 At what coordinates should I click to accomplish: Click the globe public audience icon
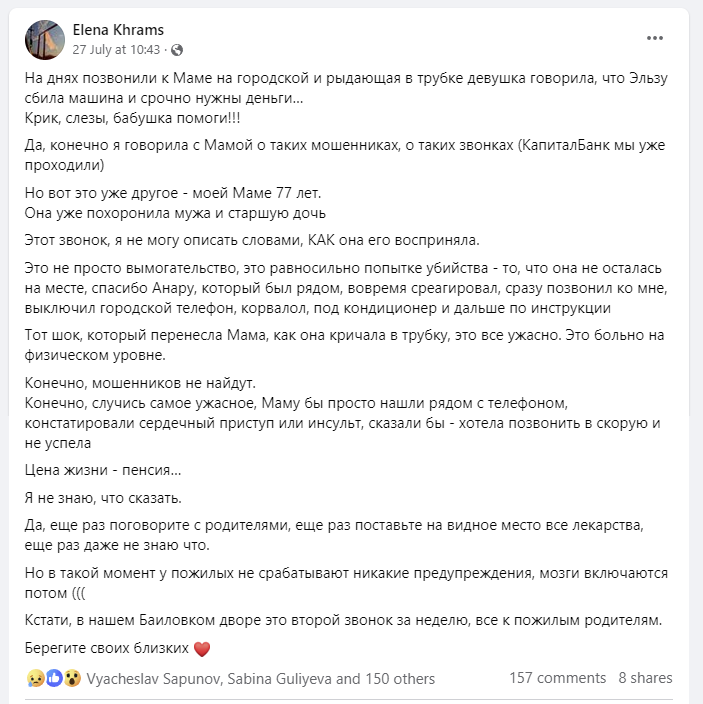coord(177,50)
